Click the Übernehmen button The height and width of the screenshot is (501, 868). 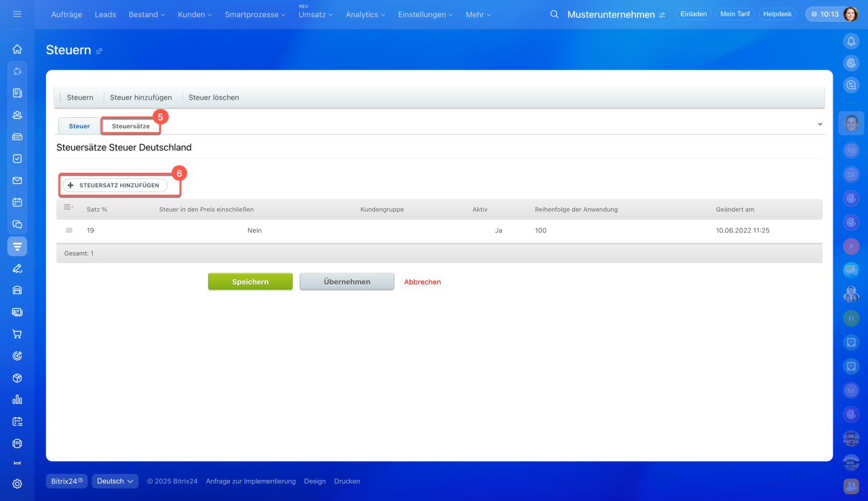click(x=347, y=282)
